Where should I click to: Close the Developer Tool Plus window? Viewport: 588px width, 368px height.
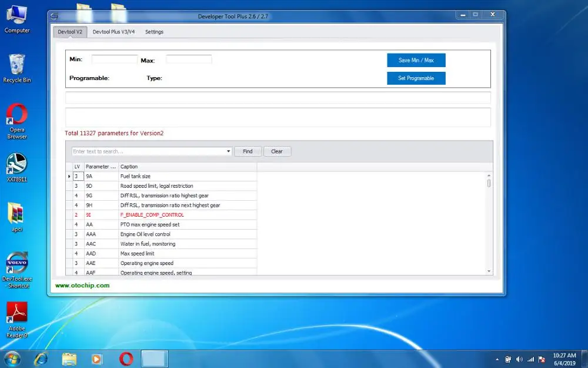coord(493,15)
